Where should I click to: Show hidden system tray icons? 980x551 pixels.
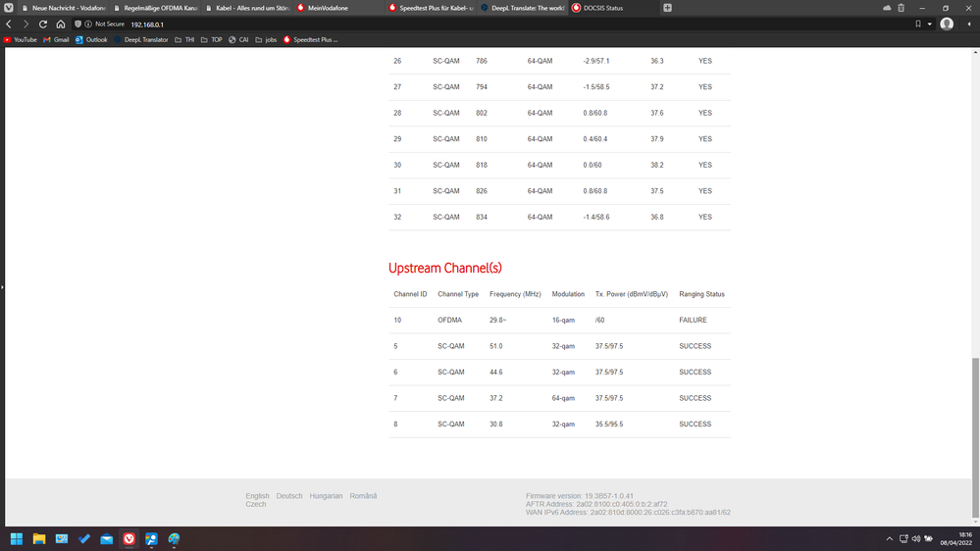[890, 538]
